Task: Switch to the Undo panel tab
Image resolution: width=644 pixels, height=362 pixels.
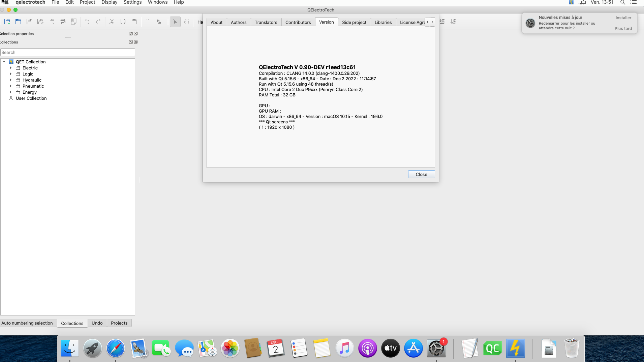Action: (x=97, y=323)
